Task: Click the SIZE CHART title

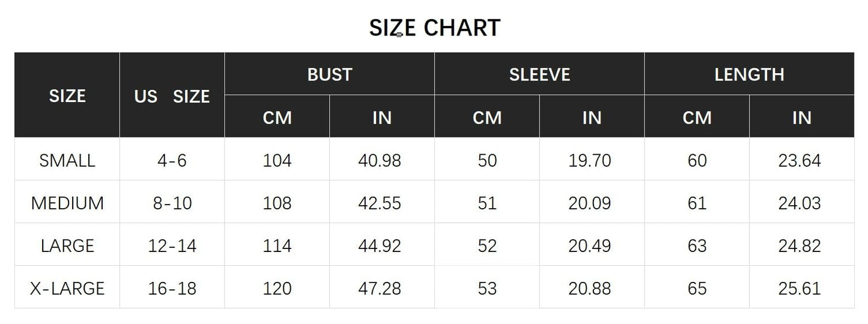Action: coord(434,28)
